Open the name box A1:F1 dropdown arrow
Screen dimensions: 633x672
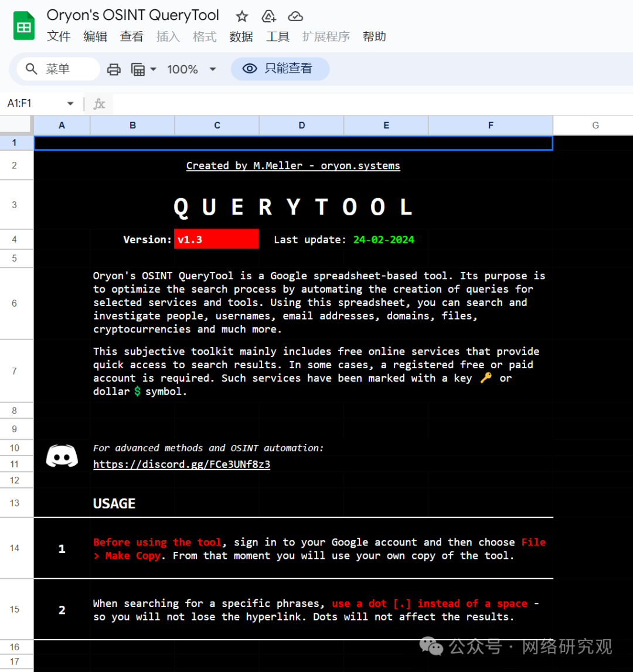[70, 103]
